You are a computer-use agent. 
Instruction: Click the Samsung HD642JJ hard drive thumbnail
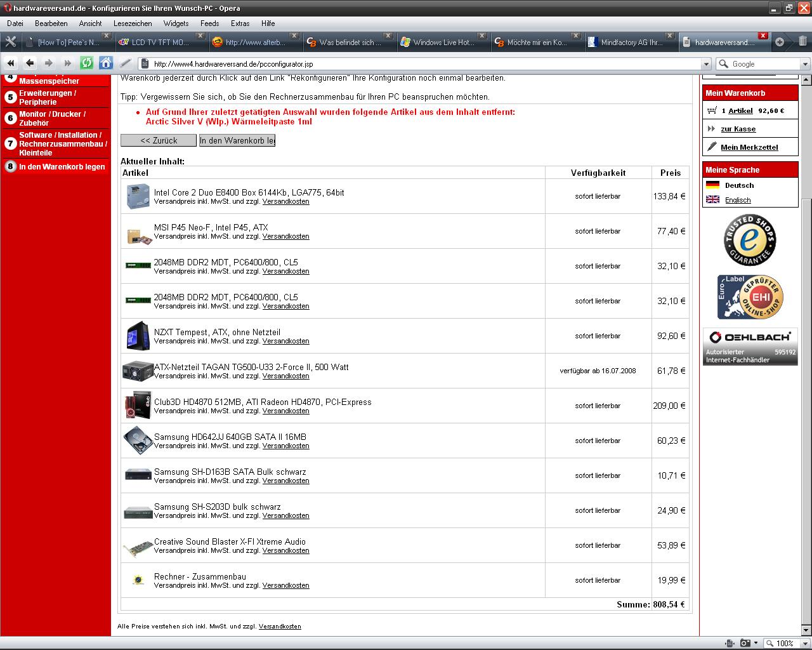pos(138,441)
